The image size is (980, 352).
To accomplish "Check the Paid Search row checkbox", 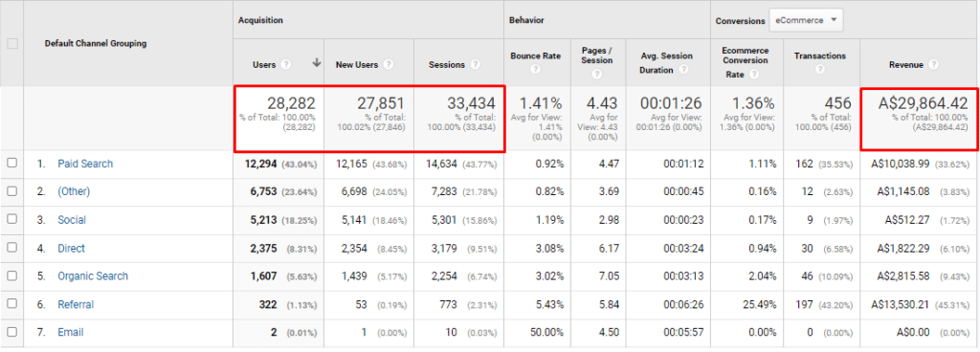I will coord(11,164).
